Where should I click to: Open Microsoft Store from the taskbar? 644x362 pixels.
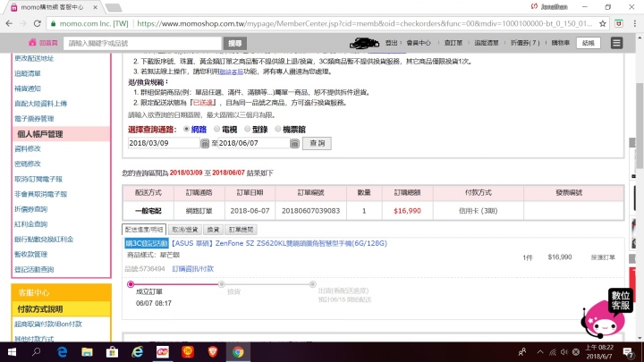pos(112,352)
